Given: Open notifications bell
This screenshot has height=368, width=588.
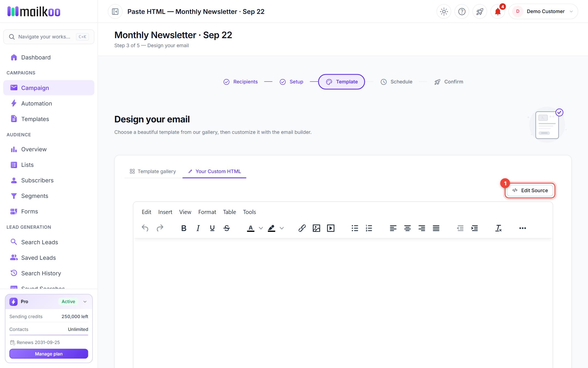Looking at the screenshot, I should (x=498, y=11).
